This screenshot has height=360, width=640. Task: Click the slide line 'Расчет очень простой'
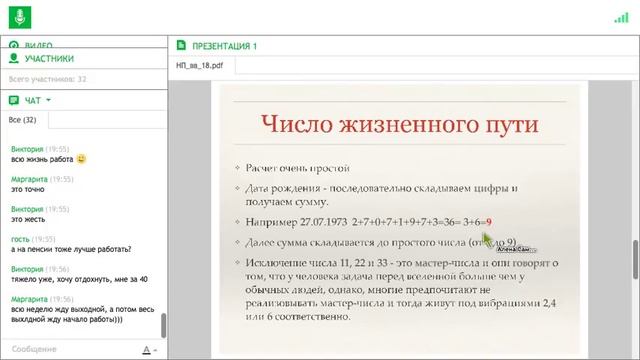click(298, 168)
